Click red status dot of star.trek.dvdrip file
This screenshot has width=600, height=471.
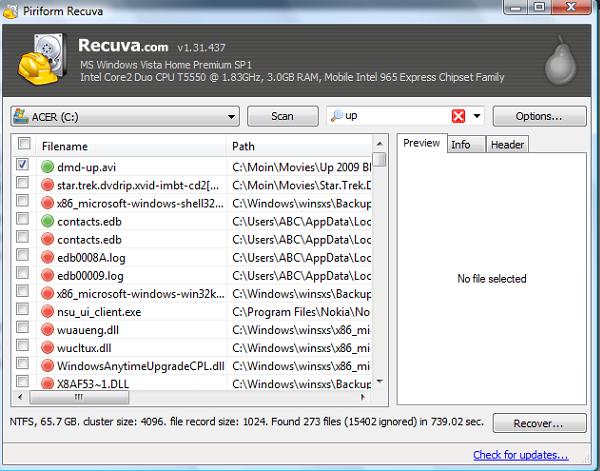coord(47,185)
